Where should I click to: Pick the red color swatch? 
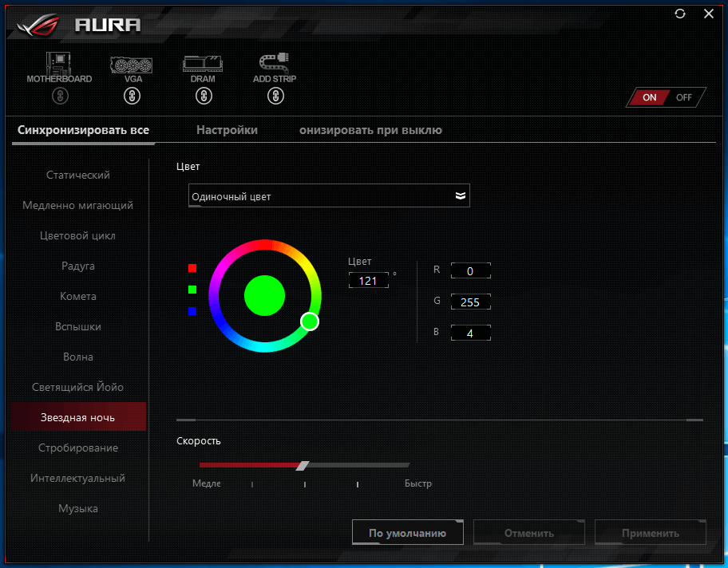[x=192, y=268]
